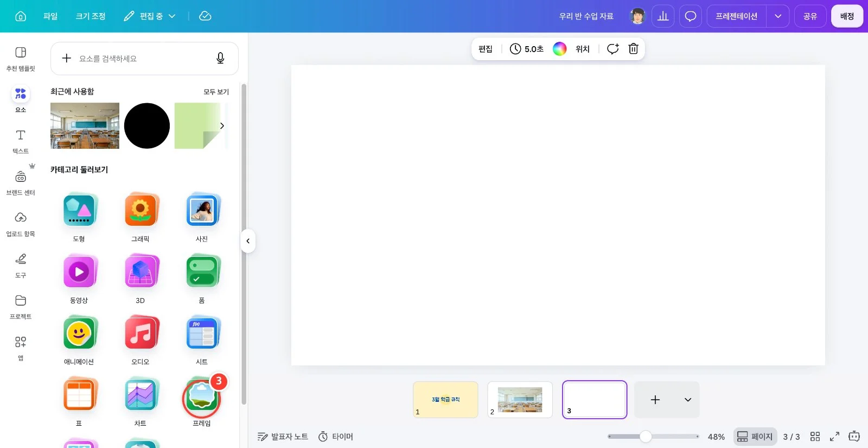The image size is (868, 448).
Task: Open the 애니메이션 category
Action: [x=79, y=340]
